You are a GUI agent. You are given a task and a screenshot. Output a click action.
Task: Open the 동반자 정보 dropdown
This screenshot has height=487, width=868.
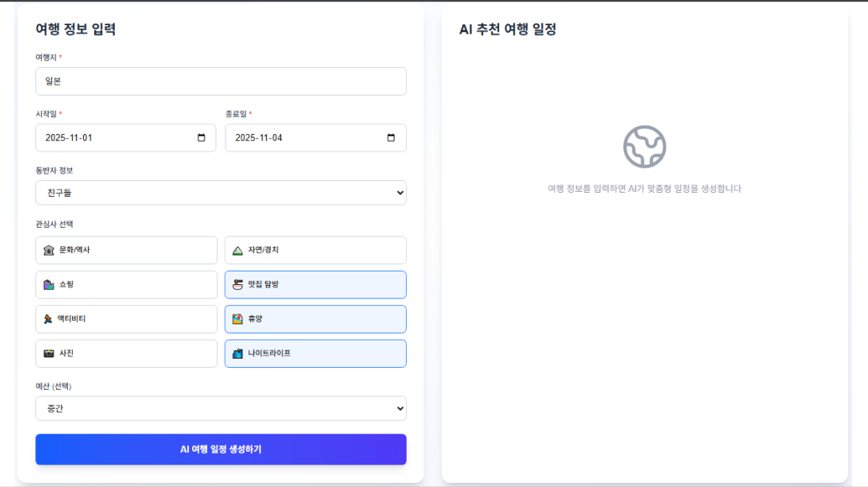pos(221,193)
